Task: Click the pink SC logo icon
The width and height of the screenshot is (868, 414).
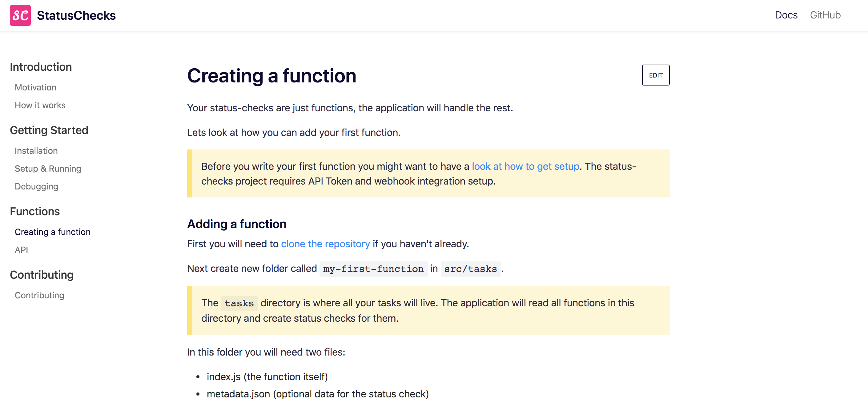Action: [20, 15]
